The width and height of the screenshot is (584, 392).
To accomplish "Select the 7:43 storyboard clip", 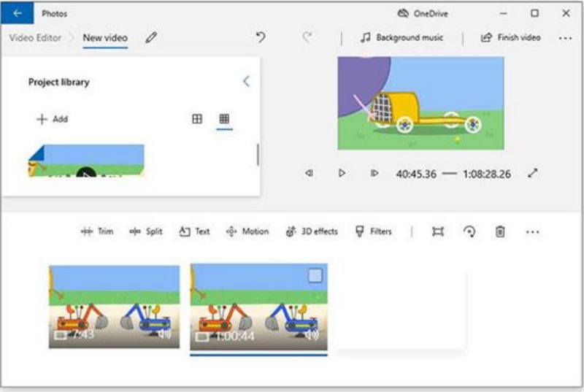I will (114, 307).
